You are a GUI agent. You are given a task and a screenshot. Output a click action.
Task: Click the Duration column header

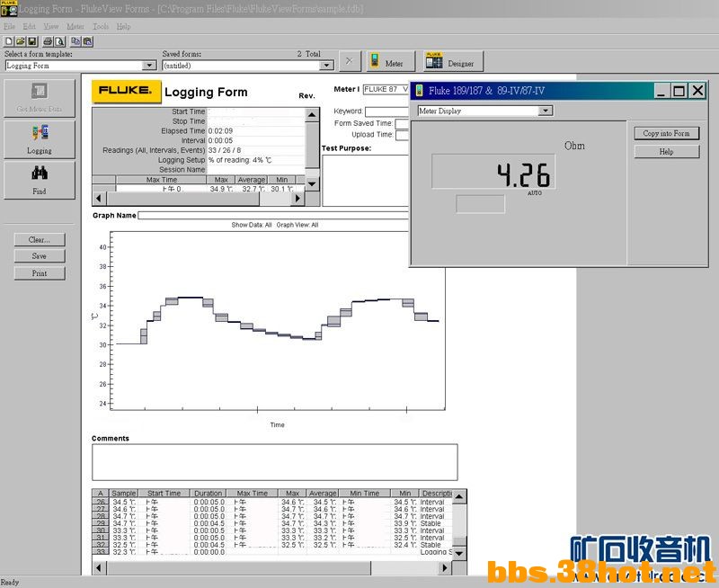click(x=209, y=493)
